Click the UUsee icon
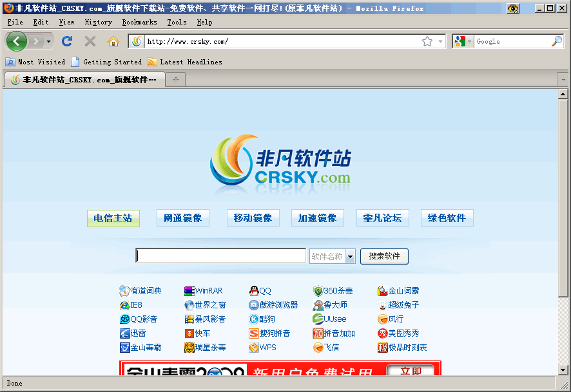This screenshot has width=571, height=392. [318, 319]
